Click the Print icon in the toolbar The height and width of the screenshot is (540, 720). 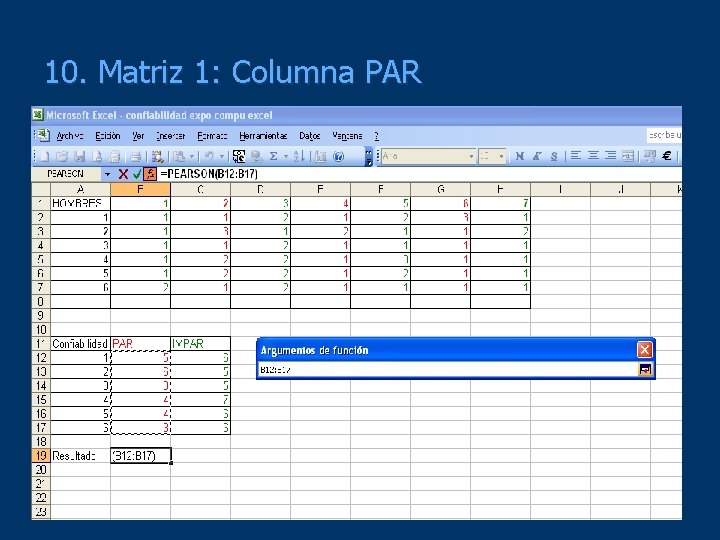pyautogui.click(x=135, y=157)
